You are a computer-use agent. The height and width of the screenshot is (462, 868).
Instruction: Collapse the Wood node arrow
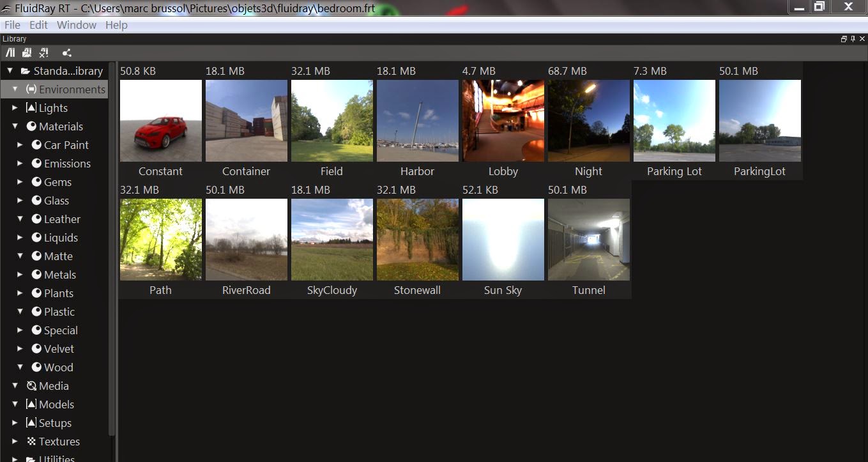[20, 367]
